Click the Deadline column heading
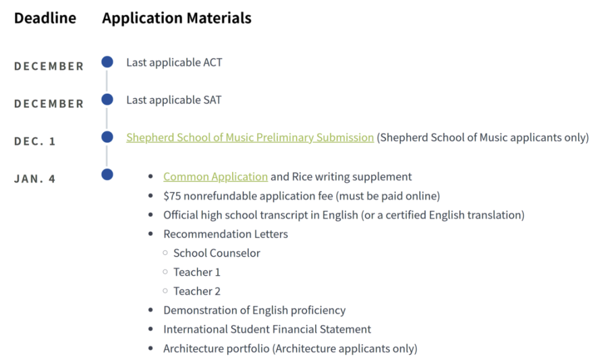 click(x=45, y=19)
